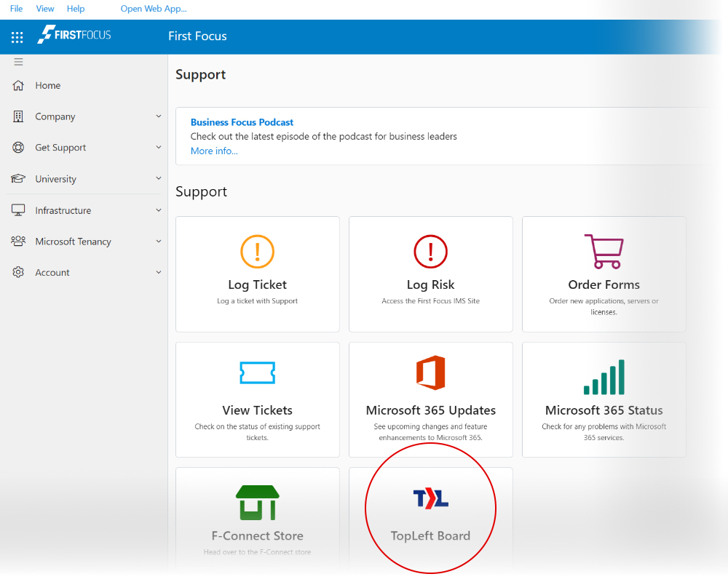Click the Microsoft 365 Status bars icon
This screenshot has width=728, height=582.
tap(604, 377)
